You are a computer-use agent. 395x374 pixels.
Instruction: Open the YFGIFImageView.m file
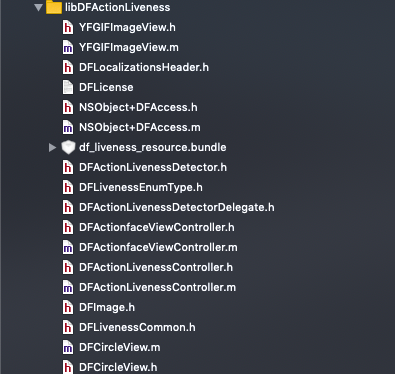129,47
